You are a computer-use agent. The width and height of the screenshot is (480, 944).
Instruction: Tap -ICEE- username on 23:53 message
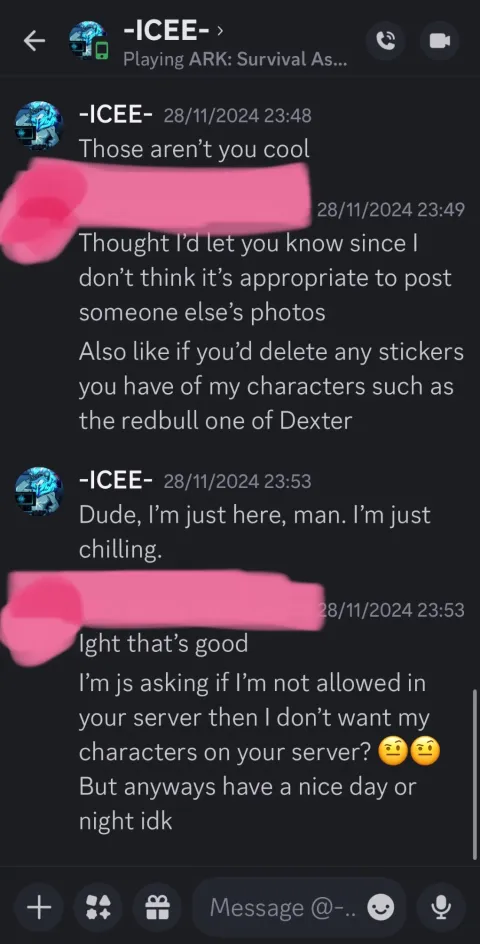click(x=114, y=480)
